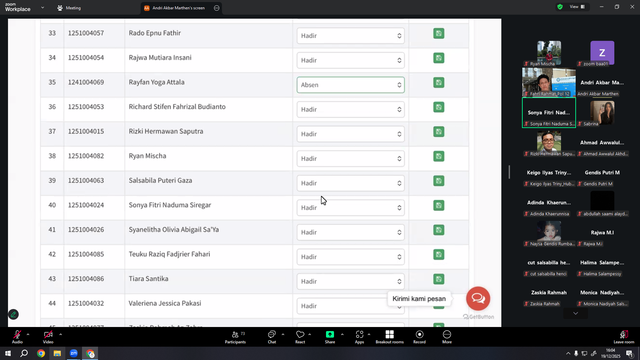Save attendance for Syanelitha Olivia Abigail Sa'Ya
This screenshot has height=360, width=640.
439,230
